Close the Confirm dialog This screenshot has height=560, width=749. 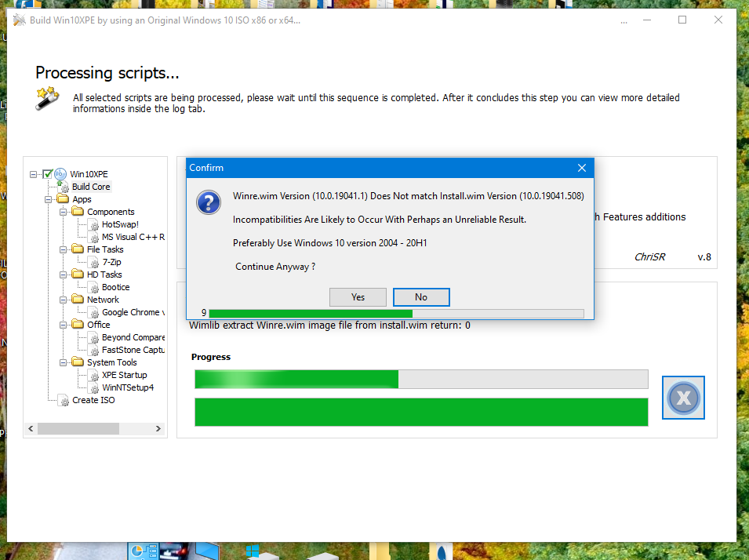pos(581,168)
